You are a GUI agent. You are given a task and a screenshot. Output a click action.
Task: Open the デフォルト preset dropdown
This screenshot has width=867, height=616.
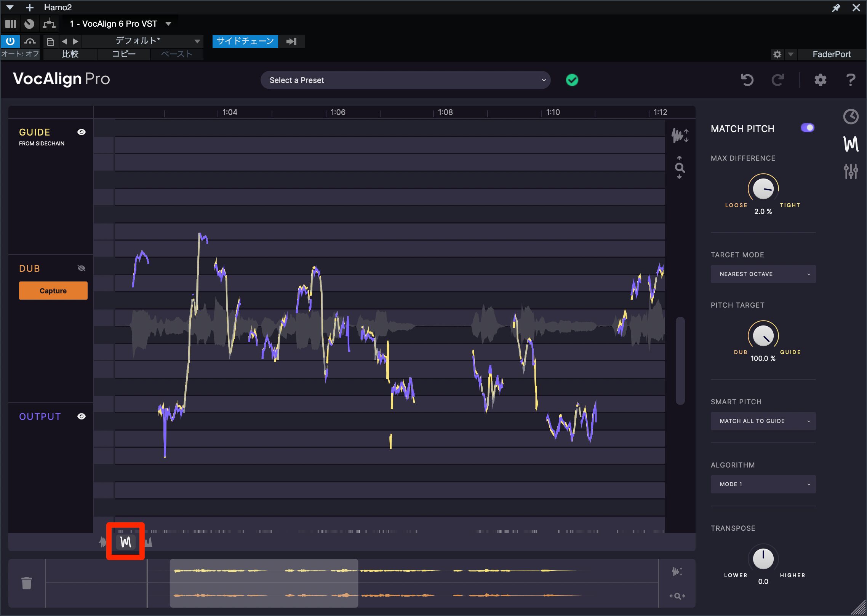coord(142,41)
